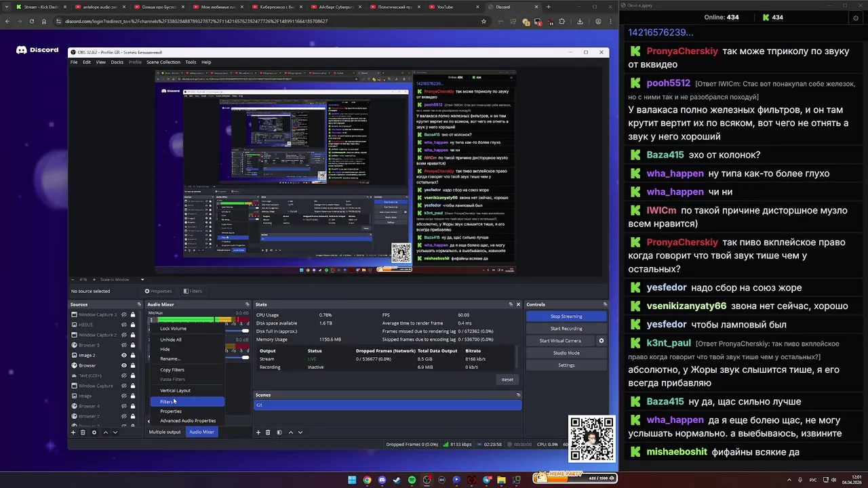This screenshot has height=488, width=868.
Task: Open Chrome downloads icon
Action: (x=580, y=21)
